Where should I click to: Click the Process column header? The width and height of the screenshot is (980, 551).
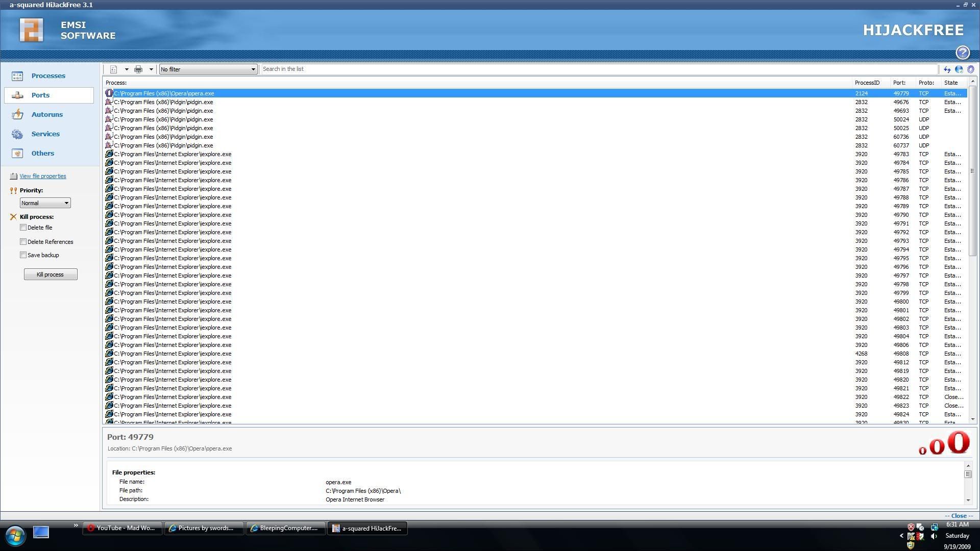click(478, 83)
